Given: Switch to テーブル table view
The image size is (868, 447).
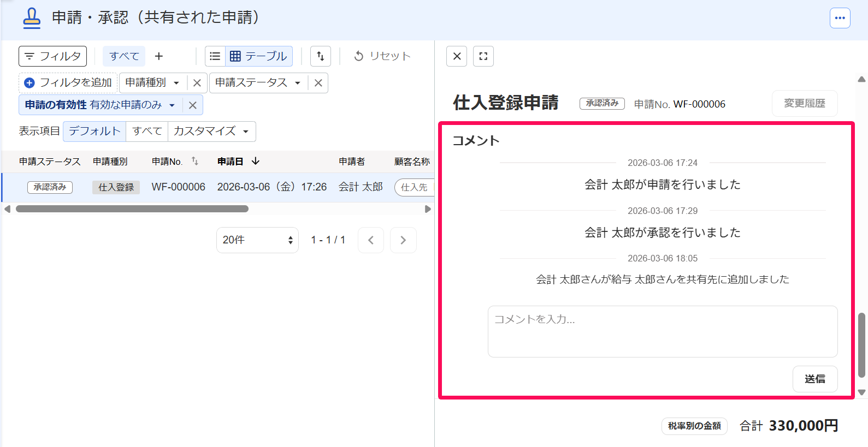Looking at the screenshot, I should tap(259, 56).
